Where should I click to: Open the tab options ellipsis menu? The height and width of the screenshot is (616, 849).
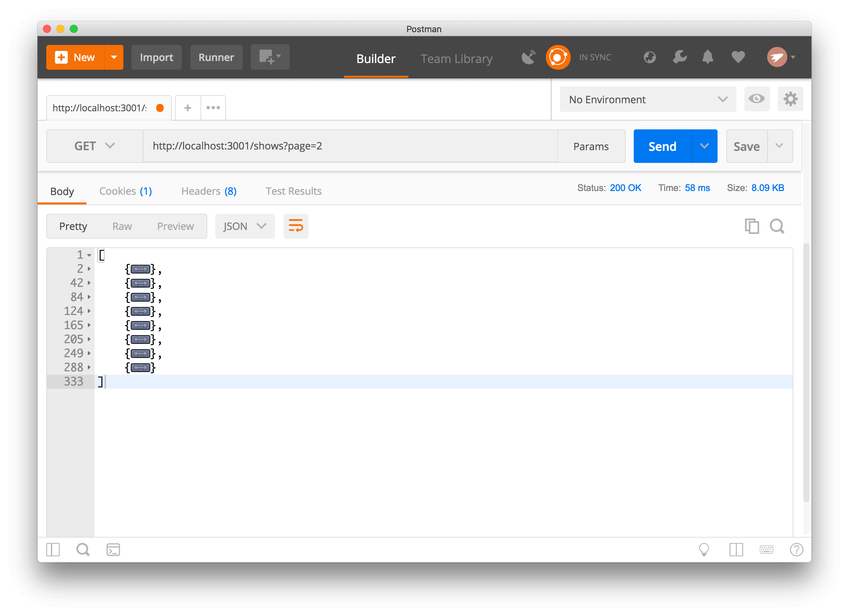pos(213,108)
